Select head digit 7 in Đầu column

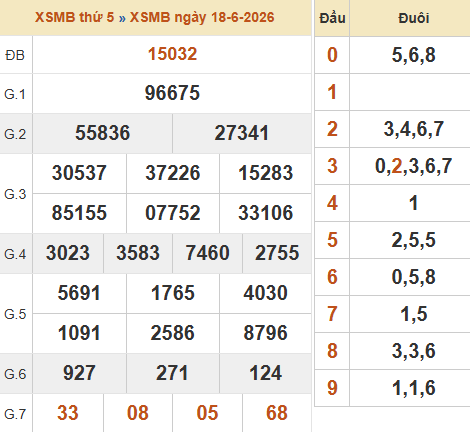point(332,314)
